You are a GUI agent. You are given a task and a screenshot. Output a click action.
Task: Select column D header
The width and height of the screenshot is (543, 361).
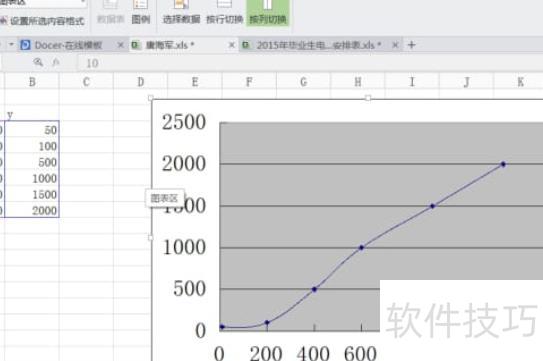(x=141, y=82)
